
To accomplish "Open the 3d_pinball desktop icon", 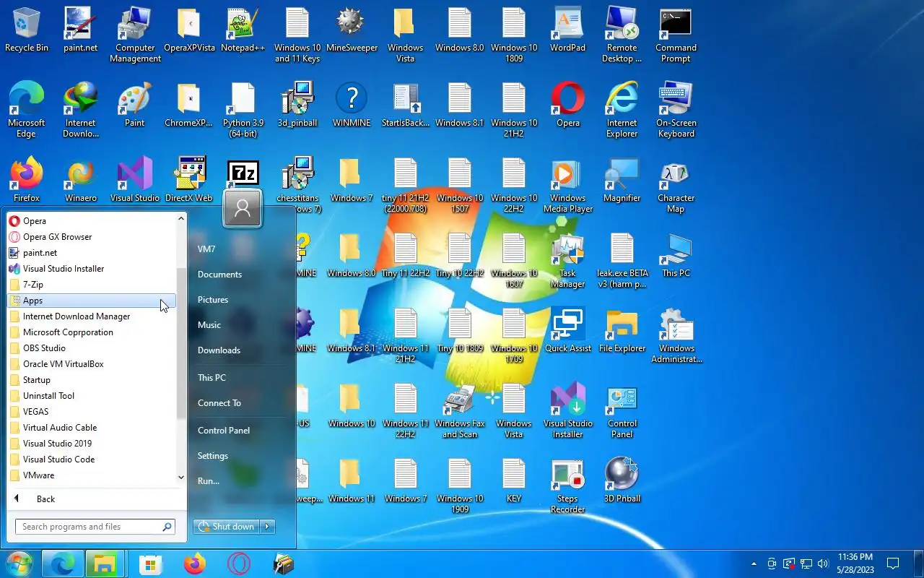I will 297,105.
